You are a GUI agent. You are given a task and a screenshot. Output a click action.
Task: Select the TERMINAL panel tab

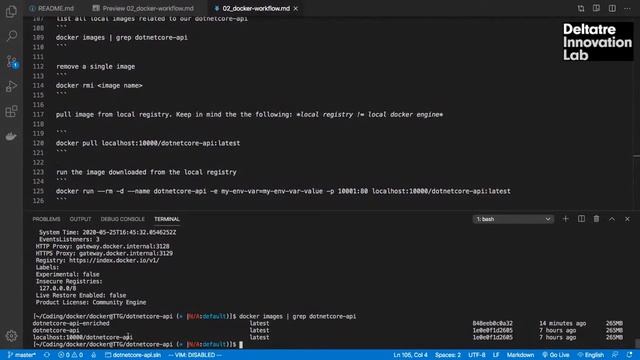tap(167, 219)
